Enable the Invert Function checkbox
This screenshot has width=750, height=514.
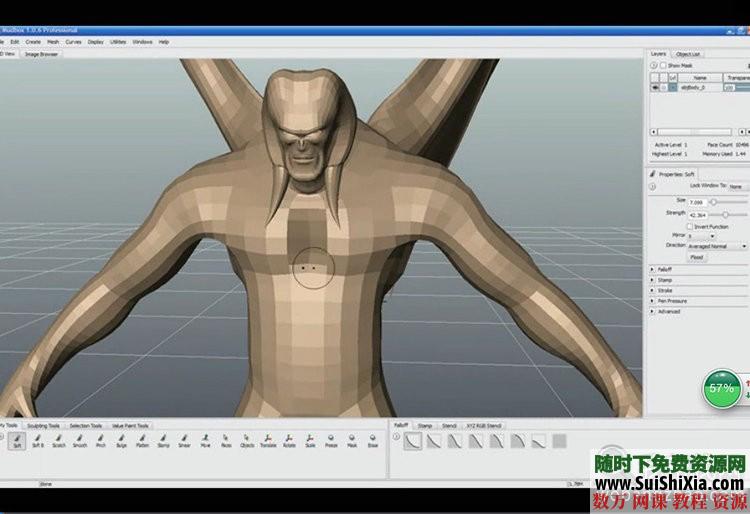pos(690,226)
